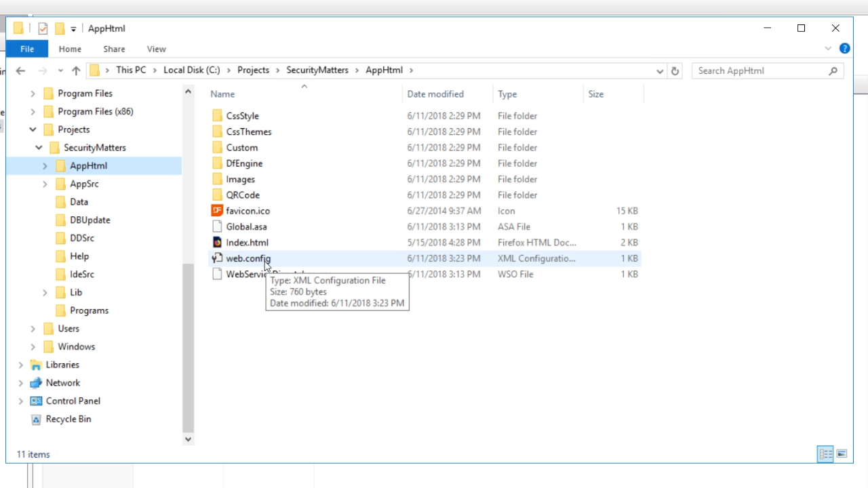Click the favicon.ico file icon
Screen dimensions: 868x488
coord(217,211)
